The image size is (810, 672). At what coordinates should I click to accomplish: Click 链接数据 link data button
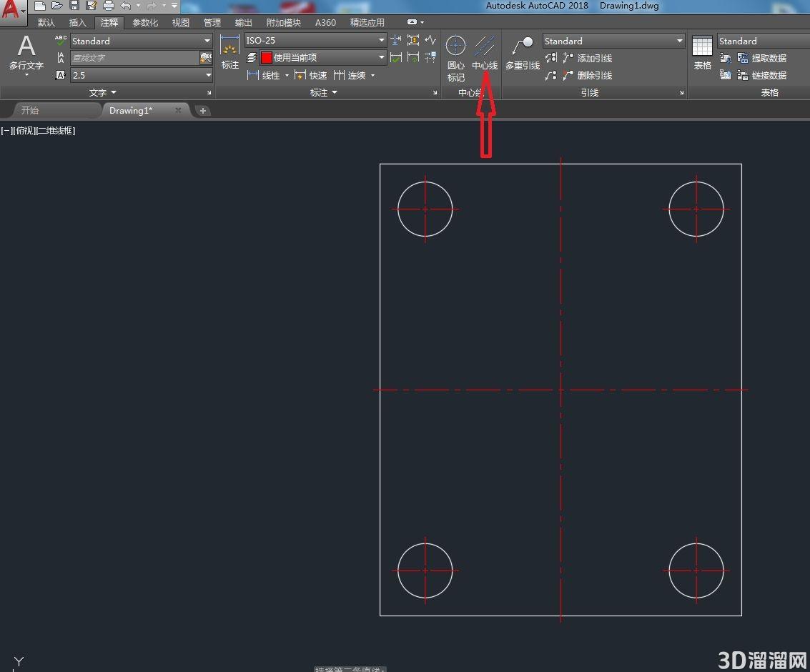click(762, 75)
